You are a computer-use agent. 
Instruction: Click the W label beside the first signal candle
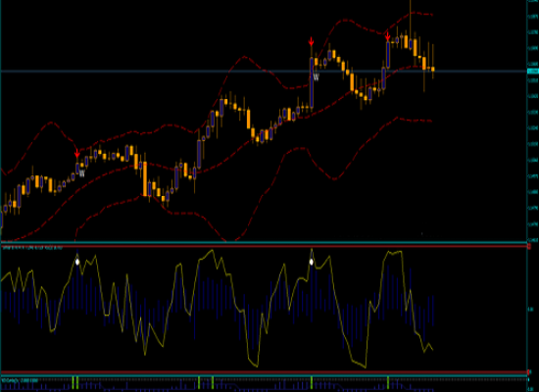click(81, 174)
